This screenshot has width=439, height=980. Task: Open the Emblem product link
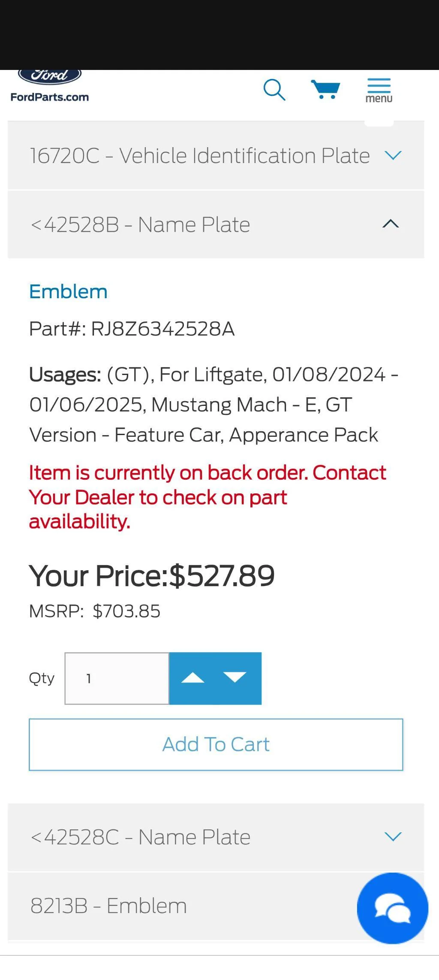[68, 291]
